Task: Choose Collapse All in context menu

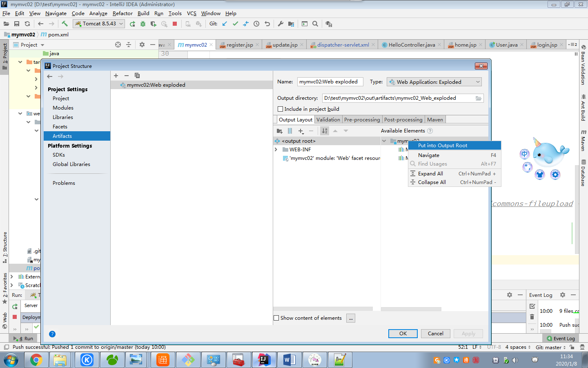Action: point(454,182)
